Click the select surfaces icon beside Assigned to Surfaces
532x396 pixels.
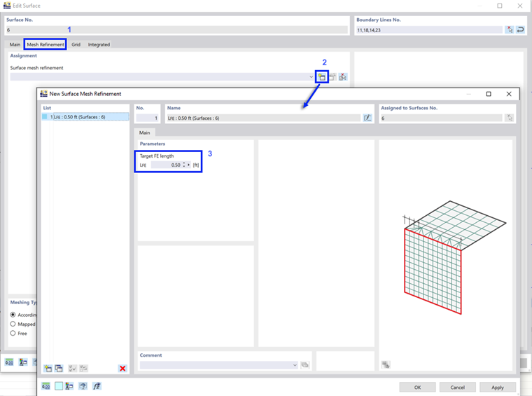(x=510, y=118)
